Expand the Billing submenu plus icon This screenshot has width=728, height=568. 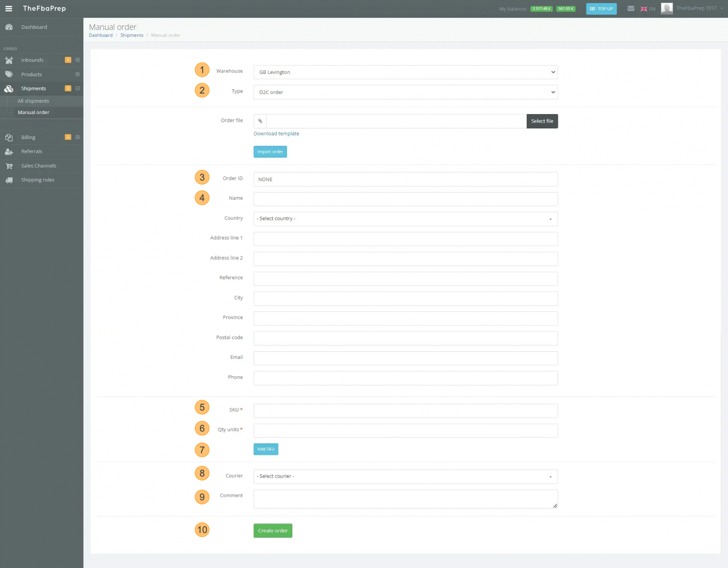pyautogui.click(x=78, y=137)
